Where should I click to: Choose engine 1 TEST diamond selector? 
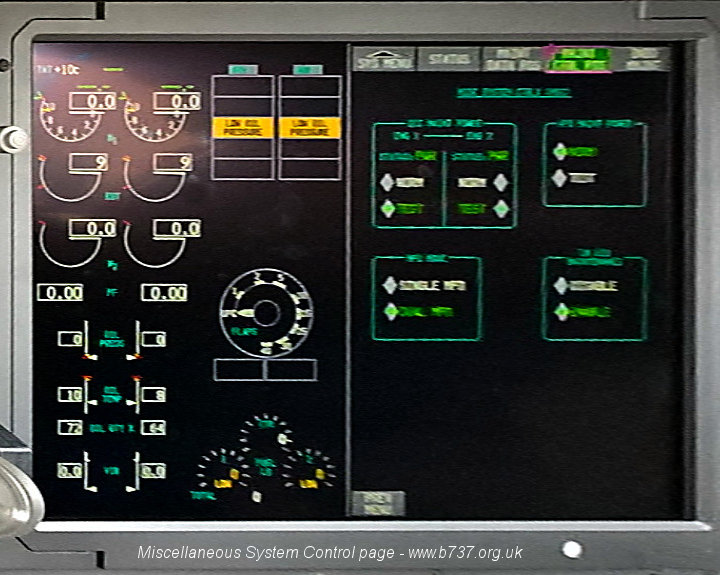(390, 209)
